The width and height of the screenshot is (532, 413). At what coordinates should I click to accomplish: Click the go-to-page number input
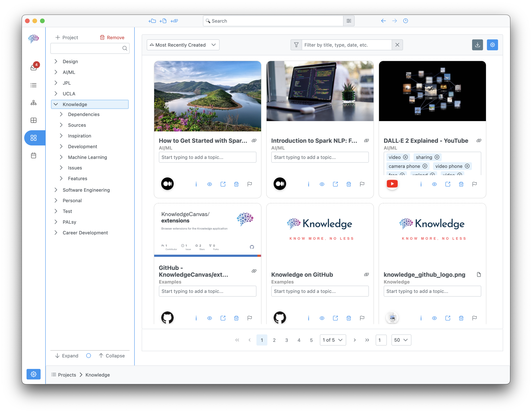coord(381,340)
